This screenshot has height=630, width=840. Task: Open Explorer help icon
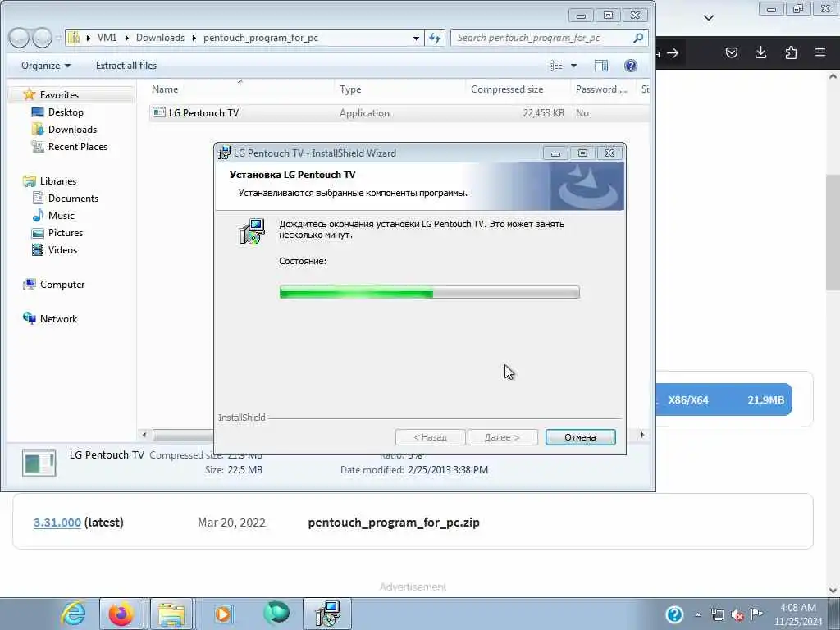point(631,66)
